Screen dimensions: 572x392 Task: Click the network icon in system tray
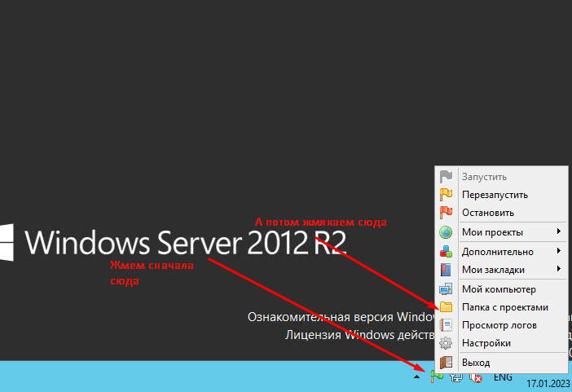pos(456,377)
